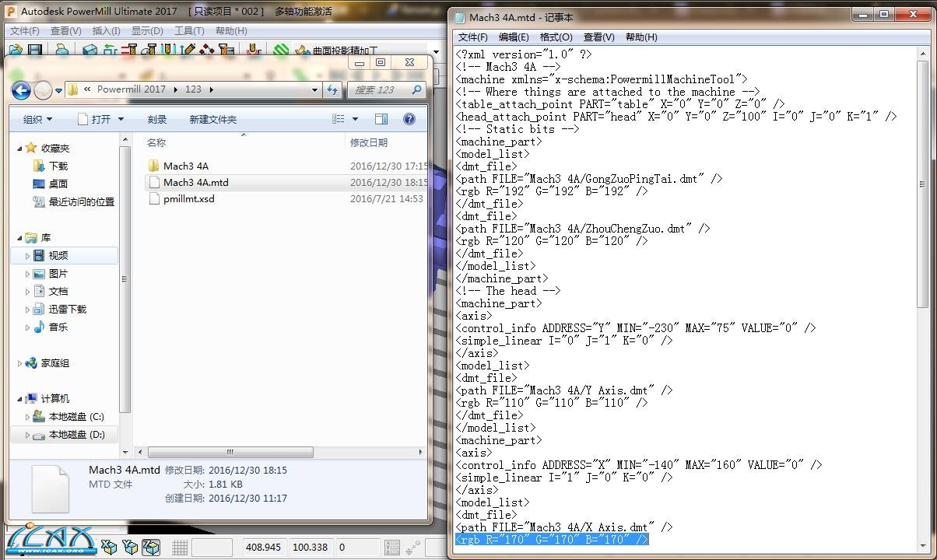Select the Mach3 4A folder
Viewport: 937px width, 560px height.
click(186, 166)
